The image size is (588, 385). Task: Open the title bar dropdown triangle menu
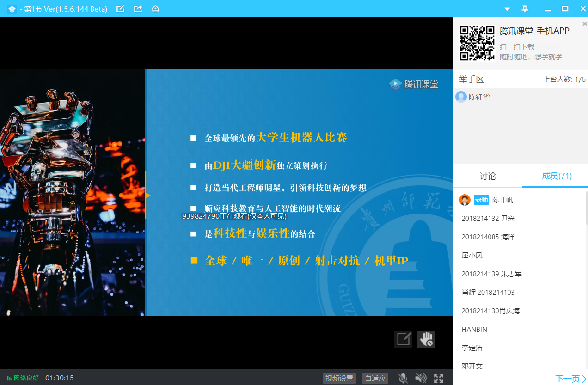coord(507,9)
